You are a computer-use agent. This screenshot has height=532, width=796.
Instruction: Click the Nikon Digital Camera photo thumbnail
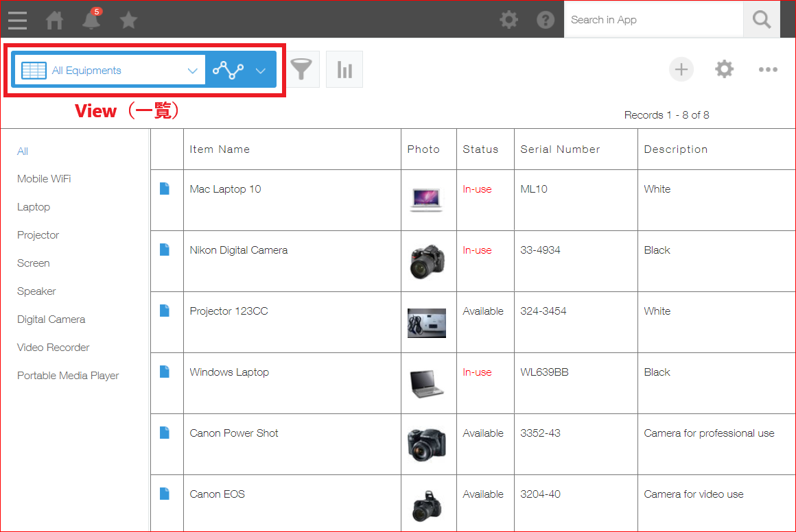(427, 262)
